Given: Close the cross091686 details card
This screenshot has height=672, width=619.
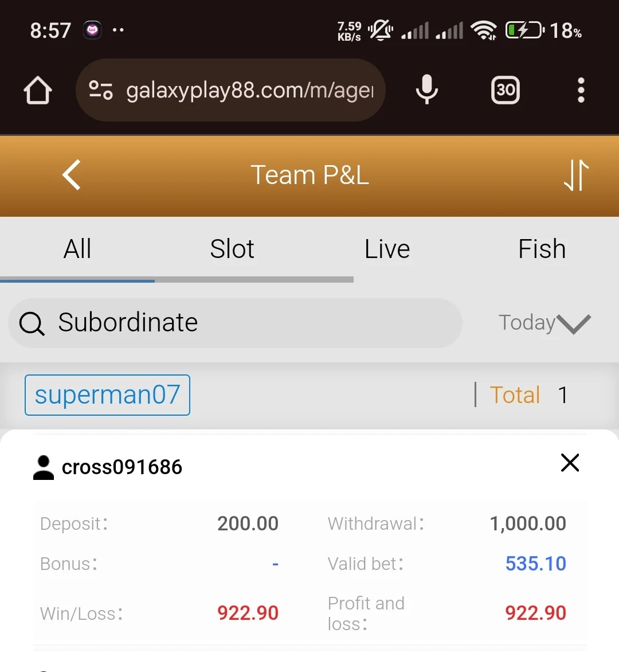Looking at the screenshot, I should click(570, 463).
